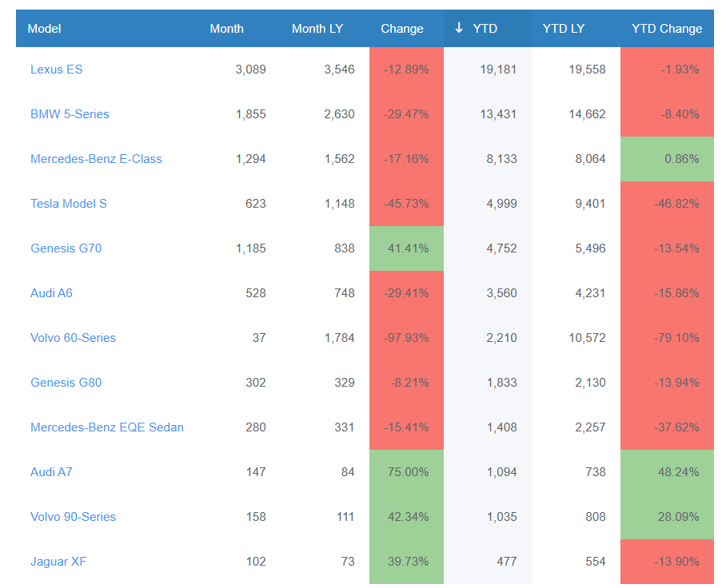
Task: Select the 28.09% YTD change cell
Action: [x=667, y=517]
